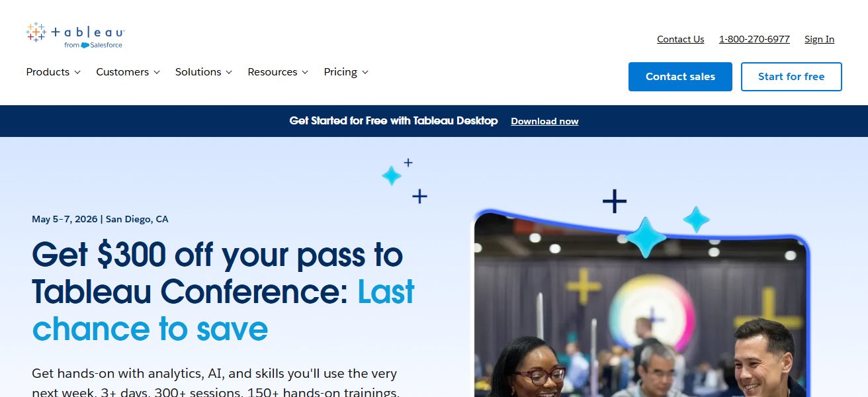Expand the Pricing dropdown chevron
The height and width of the screenshot is (397, 868).
(365, 72)
